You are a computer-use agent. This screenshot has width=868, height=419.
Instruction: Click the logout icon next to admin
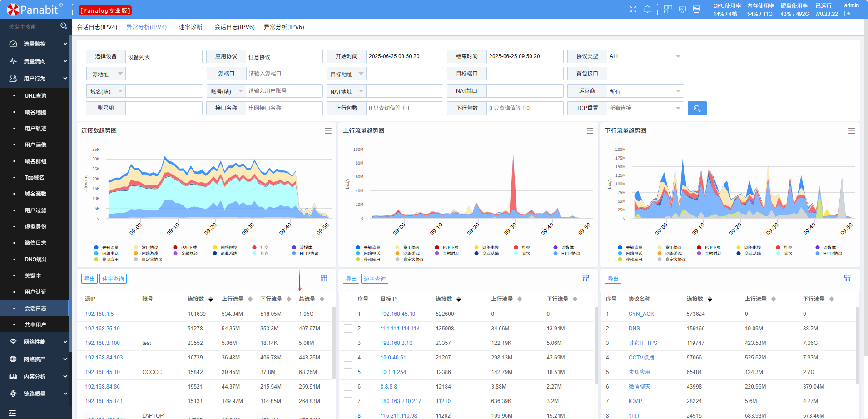pyautogui.click(x=847, y=14)
